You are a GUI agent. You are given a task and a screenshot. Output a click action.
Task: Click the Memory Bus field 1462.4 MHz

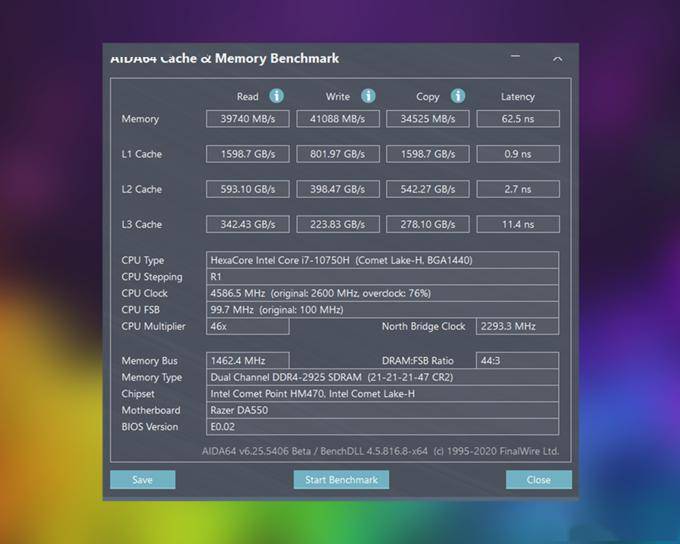tap(248, 360)
